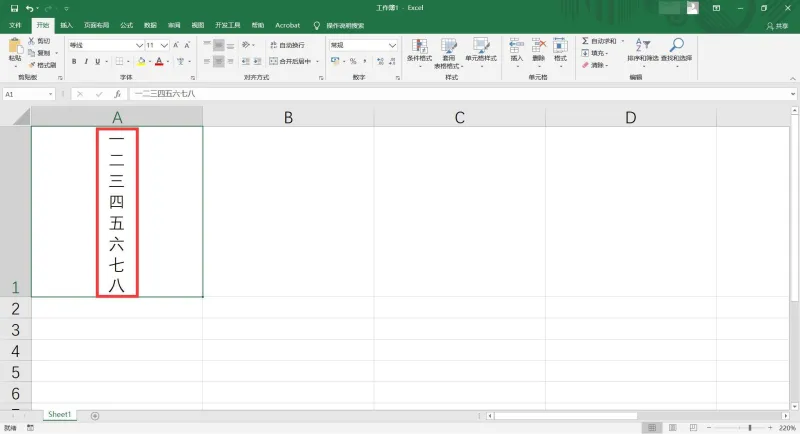The width and height of the screenshot is (800, 434).
Task: Switch to the Insert ribbon tab
Action: coord(66,25)
